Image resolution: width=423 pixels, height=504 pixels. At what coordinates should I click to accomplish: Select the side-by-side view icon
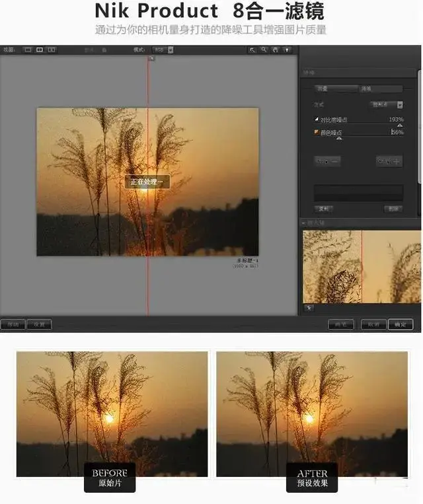pos(52,50)
